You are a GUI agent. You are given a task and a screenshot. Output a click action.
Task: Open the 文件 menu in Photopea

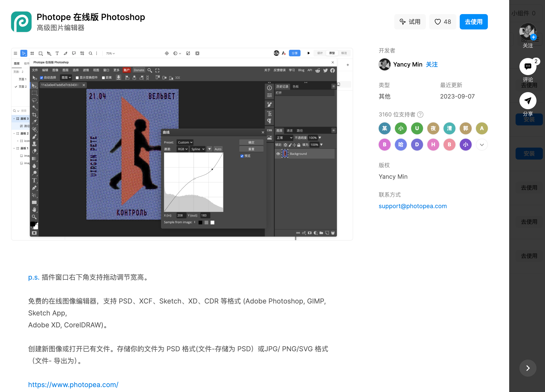[x=35, y=70]
